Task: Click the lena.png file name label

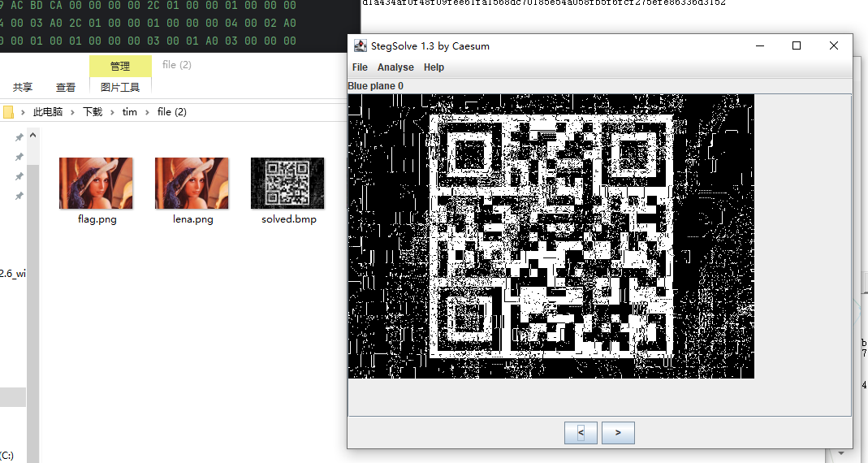Action: [192, 219]
